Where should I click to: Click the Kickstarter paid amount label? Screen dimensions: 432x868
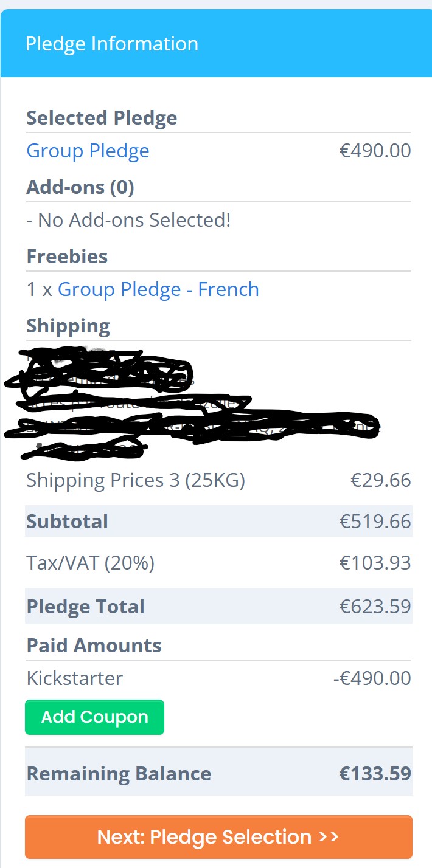click(74, 678)
